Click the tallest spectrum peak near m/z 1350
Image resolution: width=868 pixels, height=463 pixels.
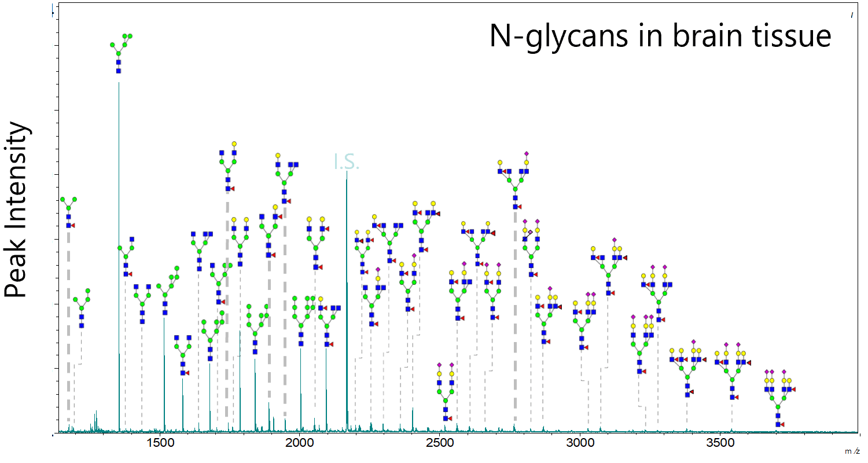[119, 258]
